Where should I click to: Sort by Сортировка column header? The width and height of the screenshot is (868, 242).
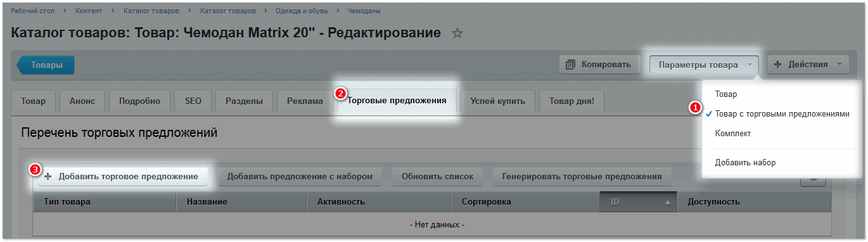click(x=525, y=202)
